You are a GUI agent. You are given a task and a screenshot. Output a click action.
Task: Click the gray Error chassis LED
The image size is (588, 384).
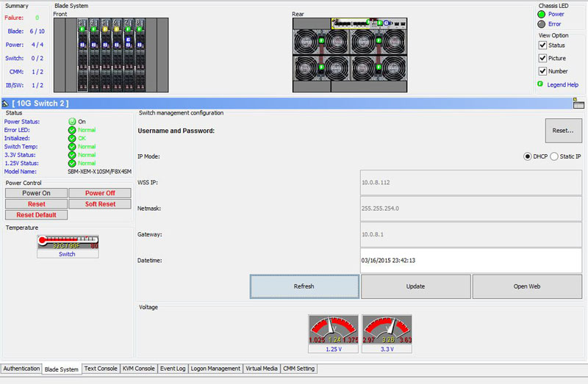coord(542,23)
